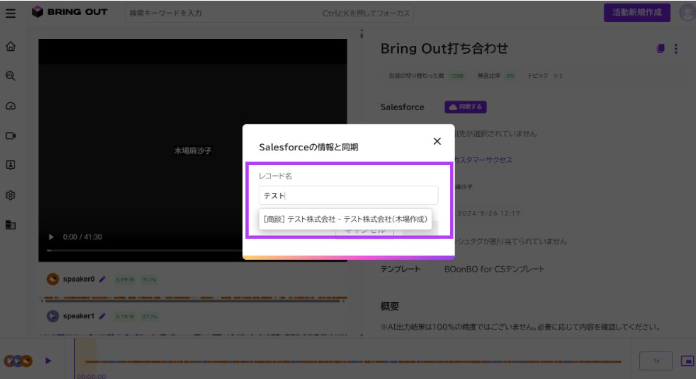Click the copy icon beside meeting title

(660, 48)
